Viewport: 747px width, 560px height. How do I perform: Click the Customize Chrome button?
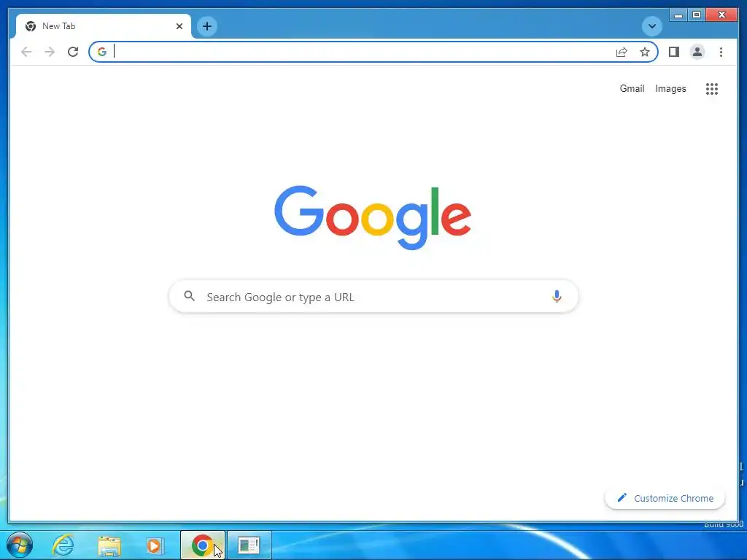[665, 498]
